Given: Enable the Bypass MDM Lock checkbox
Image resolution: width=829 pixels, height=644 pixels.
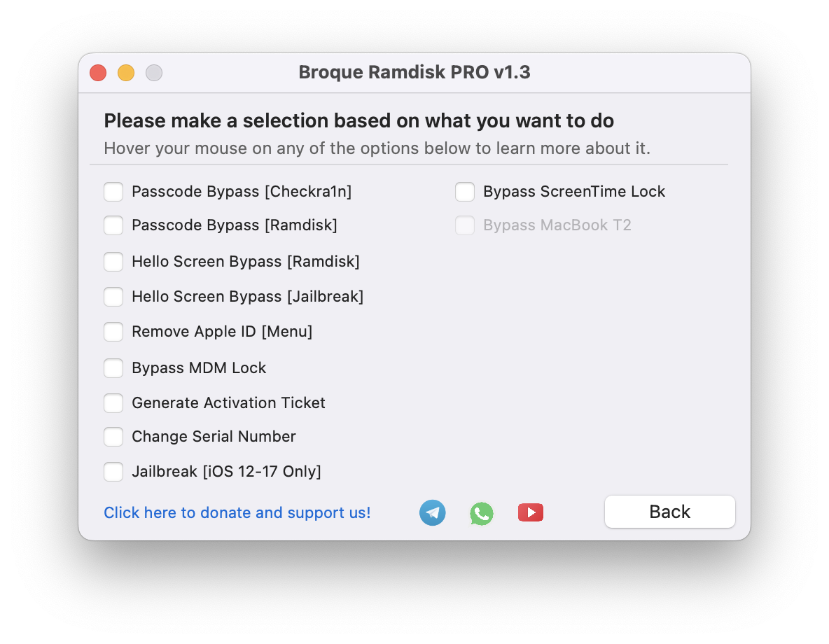Looking at the screenshot, I should point(113,368).
